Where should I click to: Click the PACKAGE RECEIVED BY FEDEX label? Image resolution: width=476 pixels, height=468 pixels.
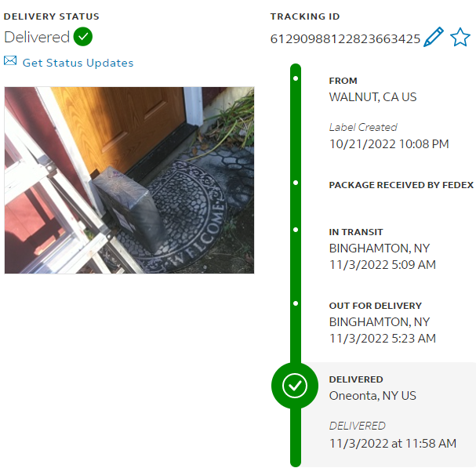[x=401, y=185]
